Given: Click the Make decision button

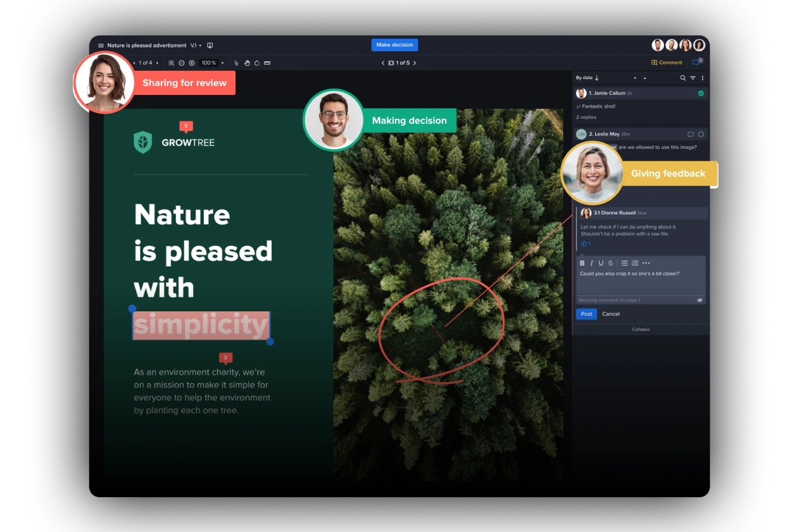Looking at the screenshot, I should pos(394,45).
